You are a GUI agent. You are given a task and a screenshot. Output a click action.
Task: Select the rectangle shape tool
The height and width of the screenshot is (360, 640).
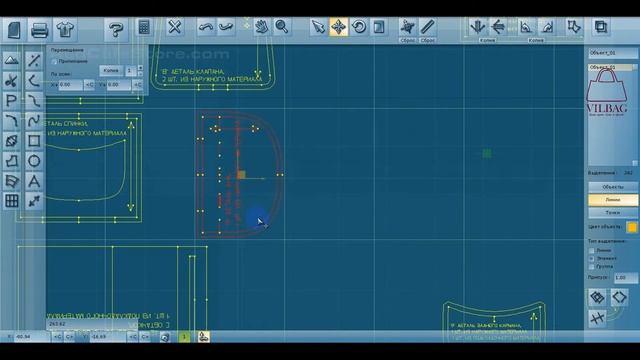coord(34,141)
